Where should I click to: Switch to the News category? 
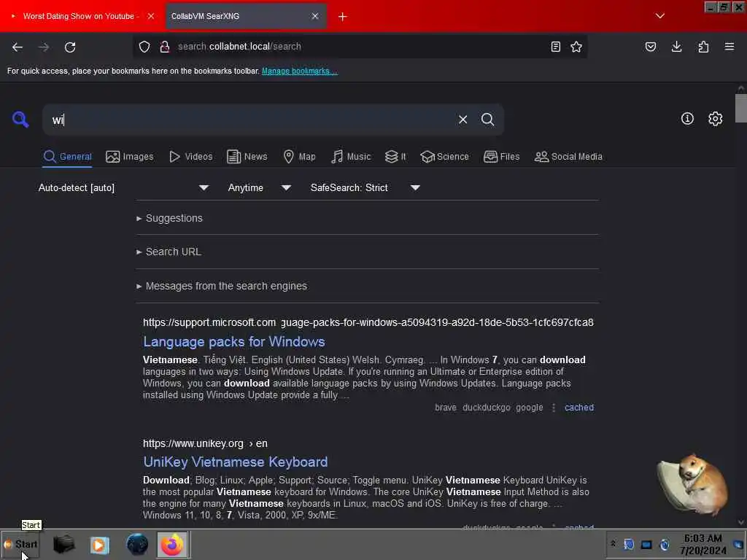[x=247, y=157]
